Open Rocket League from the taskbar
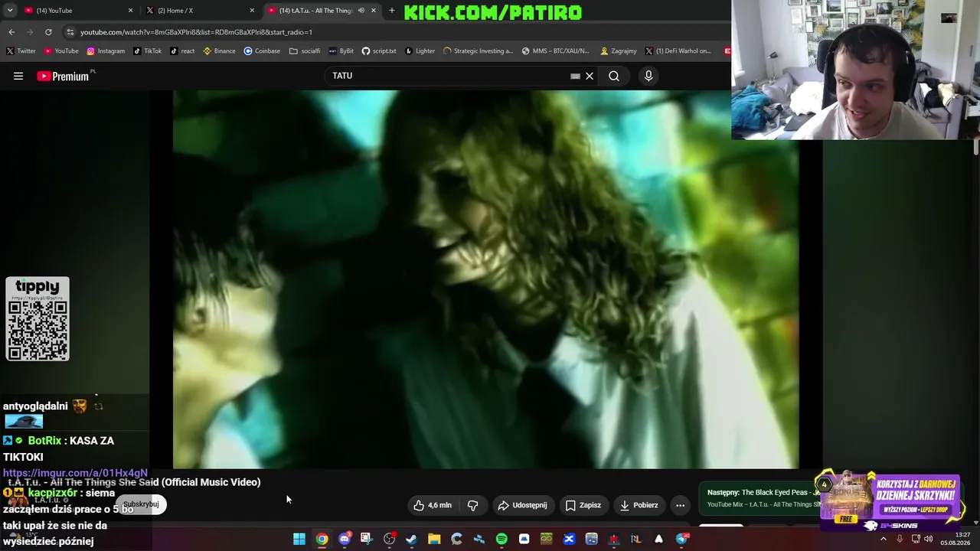Image resolution: width=980 pixels, height=551 pixels. tap(636, 539)
